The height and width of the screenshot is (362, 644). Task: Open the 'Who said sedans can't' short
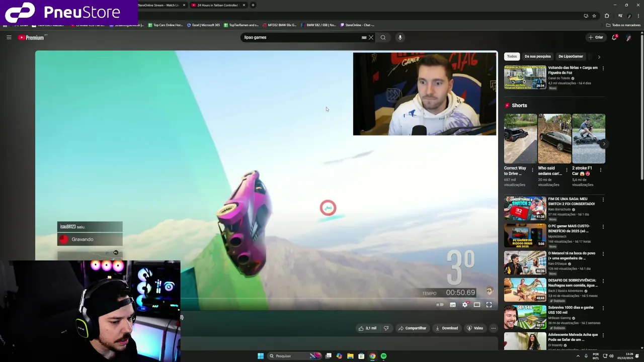[554, 138]
